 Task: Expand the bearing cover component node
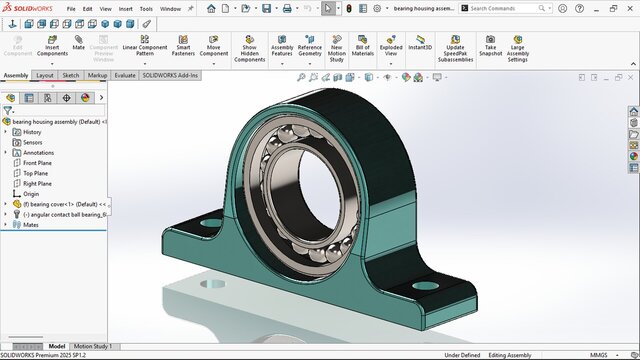pyautogui.click(x=6, y=204)
